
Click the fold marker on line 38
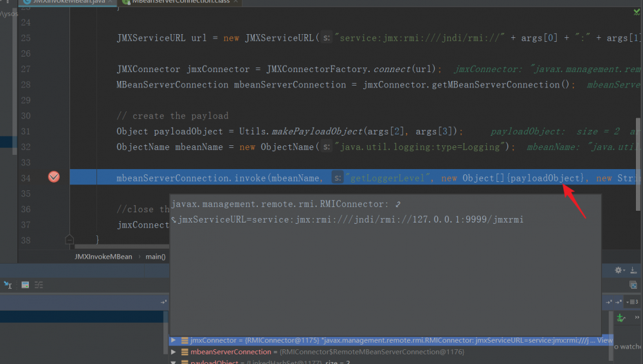(x=69, y=240)
